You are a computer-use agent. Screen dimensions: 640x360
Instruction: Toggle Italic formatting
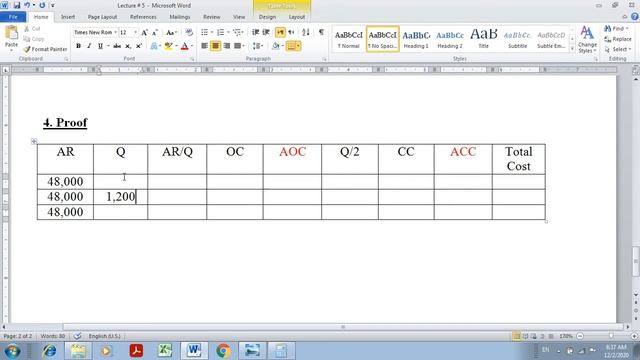tap(89, 46)
